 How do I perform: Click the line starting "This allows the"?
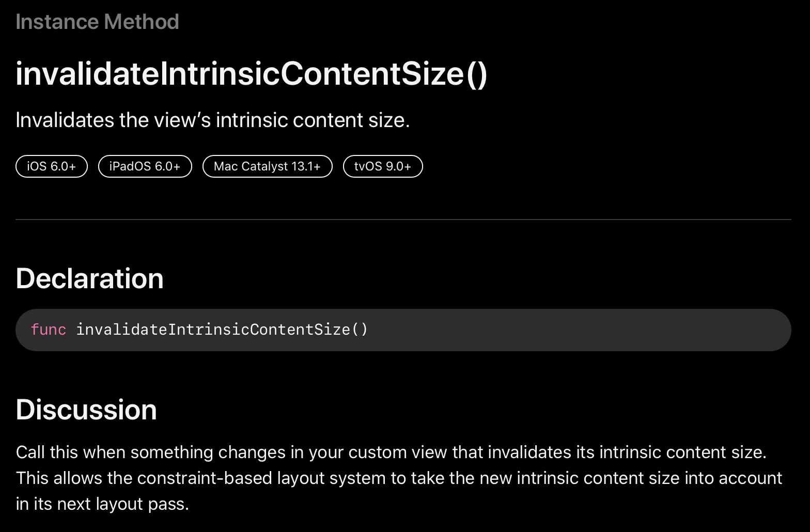coord(399,478)
